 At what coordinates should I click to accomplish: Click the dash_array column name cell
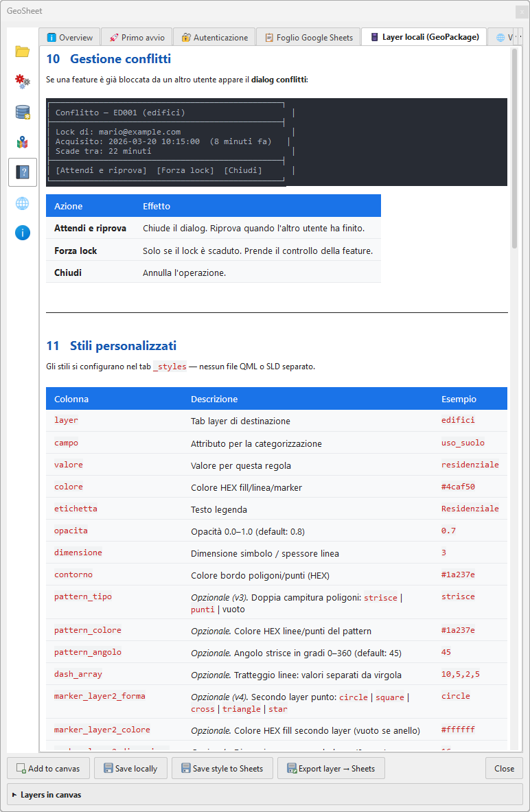point(78,674)
